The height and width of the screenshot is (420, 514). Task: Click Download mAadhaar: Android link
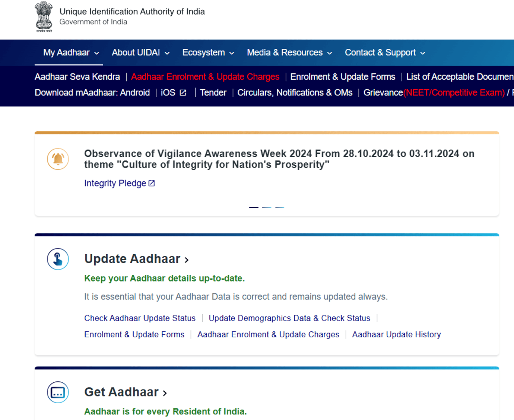tap(92, 93)
